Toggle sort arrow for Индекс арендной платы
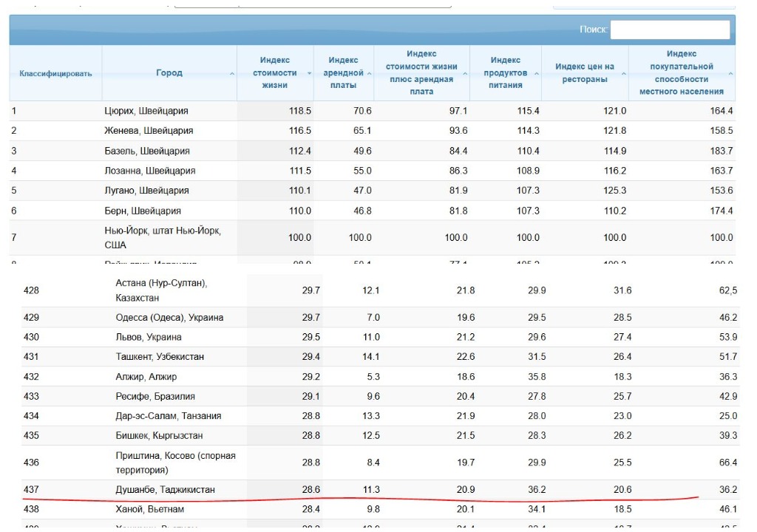The width and height of the screenshot is (757, 532). 369,74
